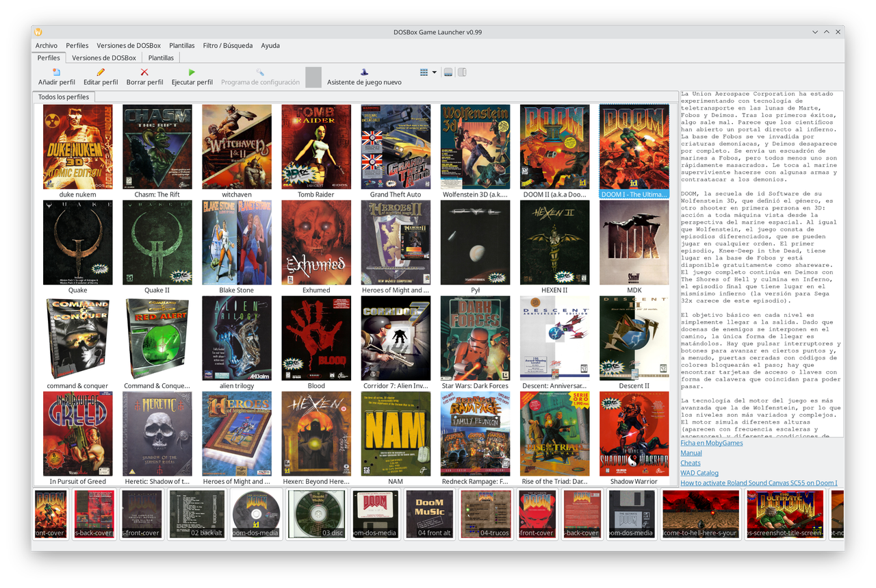Open the Cheats link
This screenshot has width=876, height=588.
click(691, 463)
